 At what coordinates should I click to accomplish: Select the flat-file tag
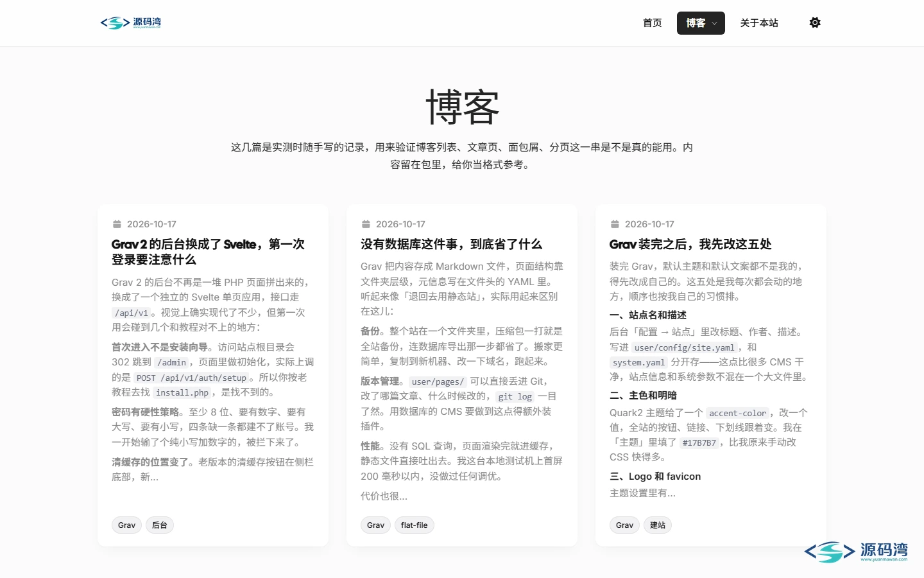point(414,525)
